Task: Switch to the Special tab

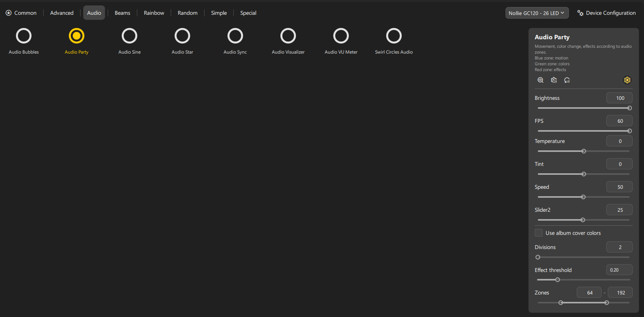Action: 248,13
